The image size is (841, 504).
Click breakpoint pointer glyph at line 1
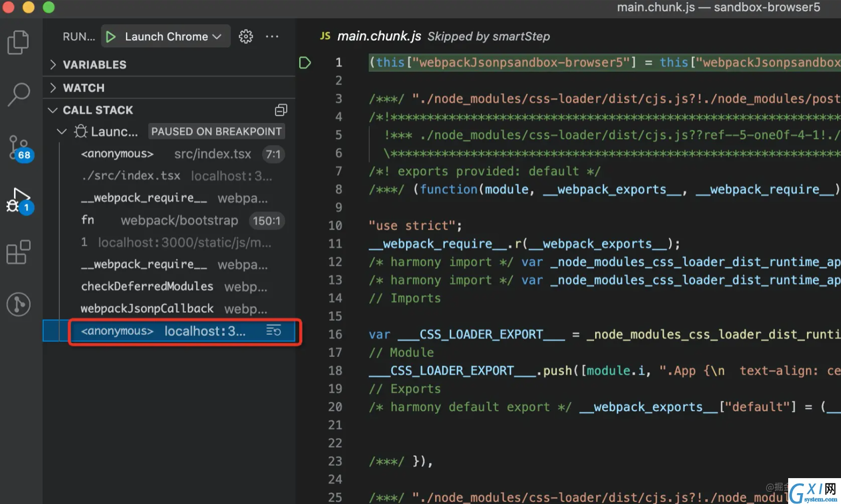[305, 63]
